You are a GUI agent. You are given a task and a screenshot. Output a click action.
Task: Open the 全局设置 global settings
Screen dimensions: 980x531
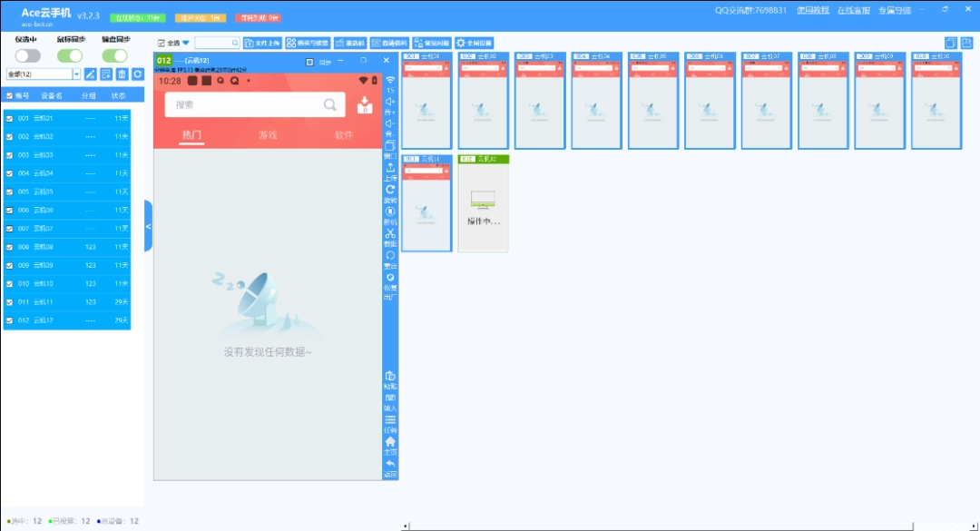475,42
